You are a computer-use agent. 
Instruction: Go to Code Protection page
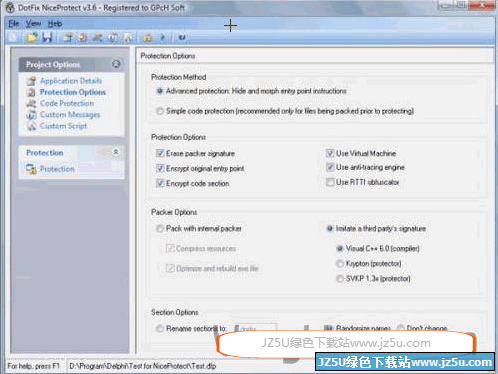click(x=67, y=103)
